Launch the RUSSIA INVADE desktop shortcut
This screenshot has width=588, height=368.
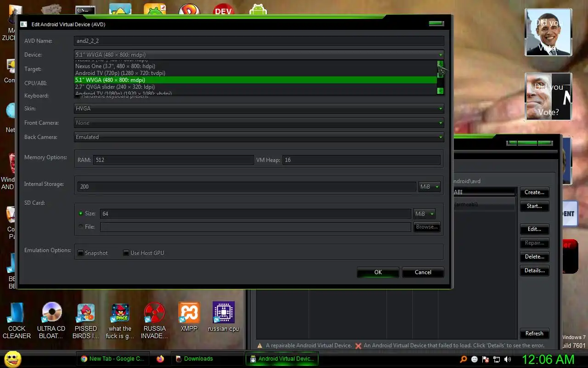(x=154, y=321)
